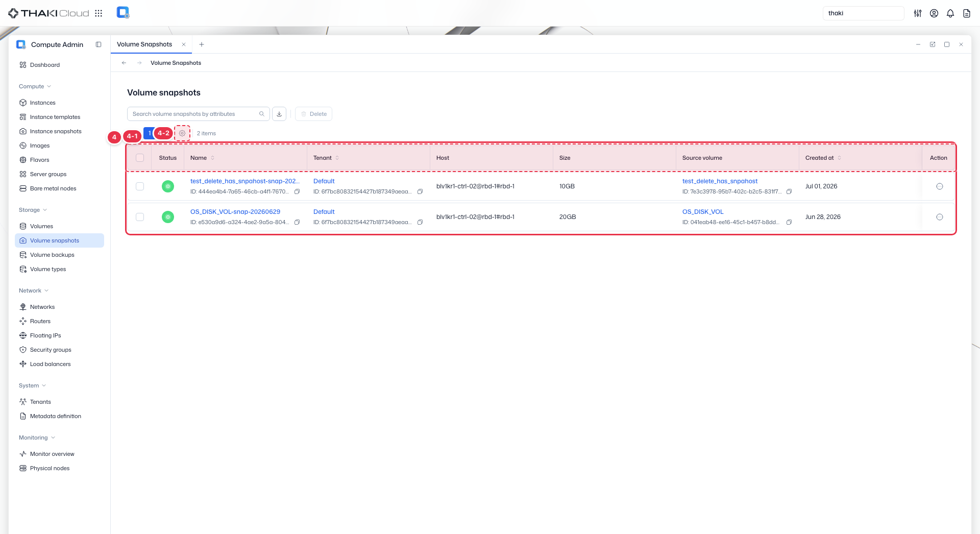Open the document icon in top header
Screen dimensions: 980x534
967,13
